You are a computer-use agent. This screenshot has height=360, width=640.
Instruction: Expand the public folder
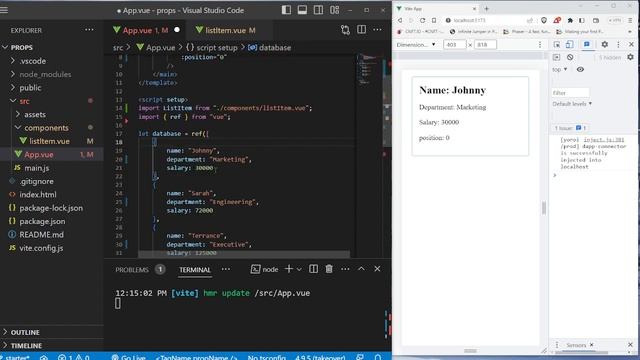[x=52, y=88]
